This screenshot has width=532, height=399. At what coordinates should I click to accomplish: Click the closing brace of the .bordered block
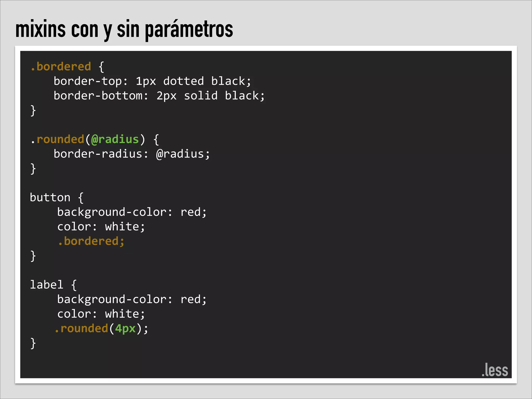pyautogui.click(x=33, y=110)
